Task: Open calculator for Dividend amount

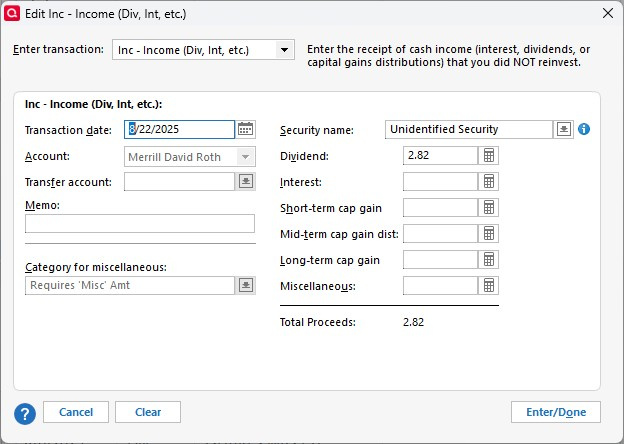Action: tap(488, 156)
